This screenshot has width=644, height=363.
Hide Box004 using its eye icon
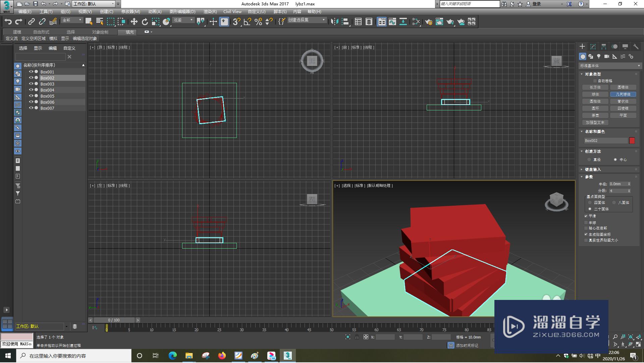tap(31, 90)
